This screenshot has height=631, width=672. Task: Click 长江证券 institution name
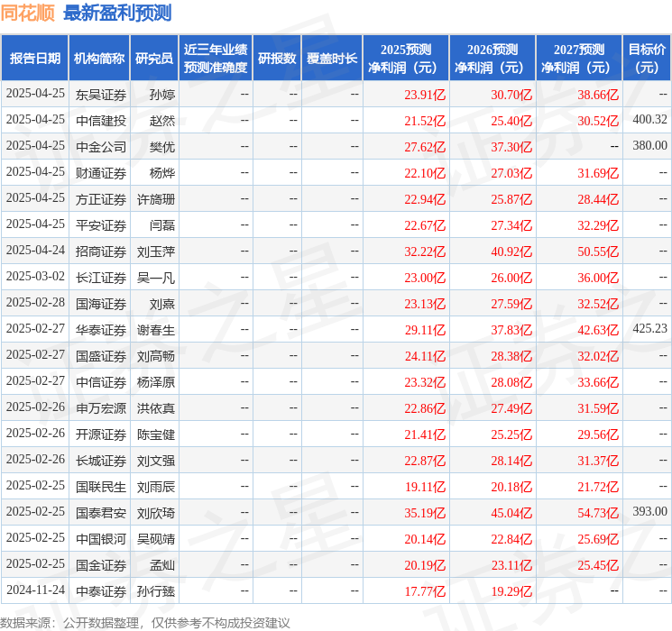pos(101,278)
